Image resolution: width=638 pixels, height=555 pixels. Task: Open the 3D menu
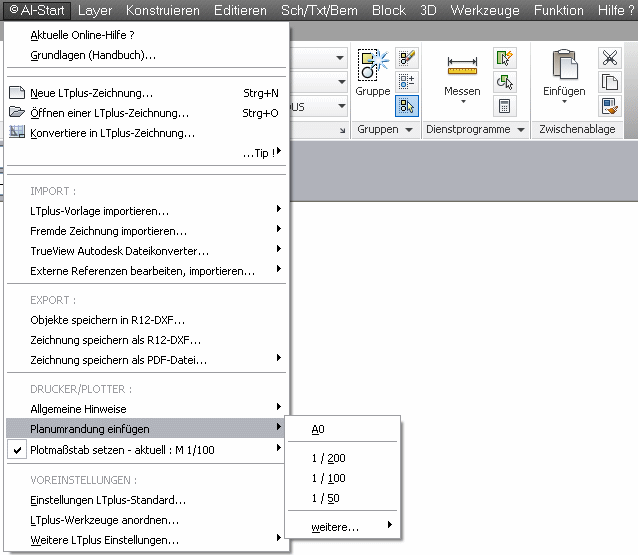pos(428,10)
